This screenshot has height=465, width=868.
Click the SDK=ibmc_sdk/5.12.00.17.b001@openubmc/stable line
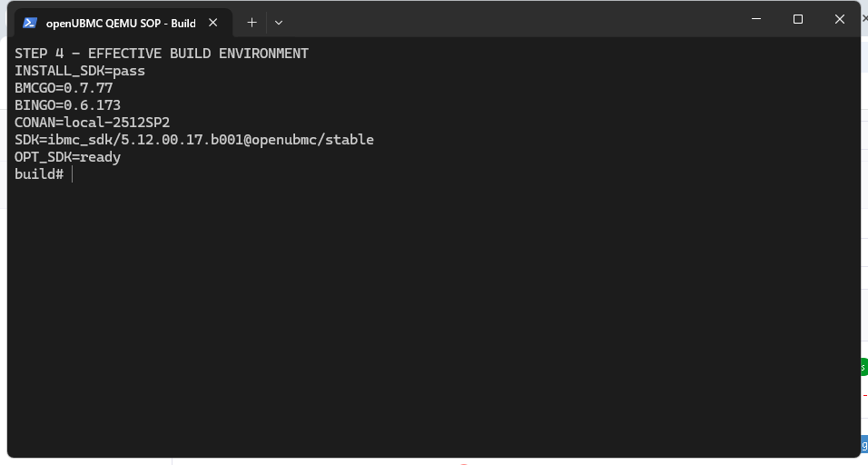(x=194, y=140)
